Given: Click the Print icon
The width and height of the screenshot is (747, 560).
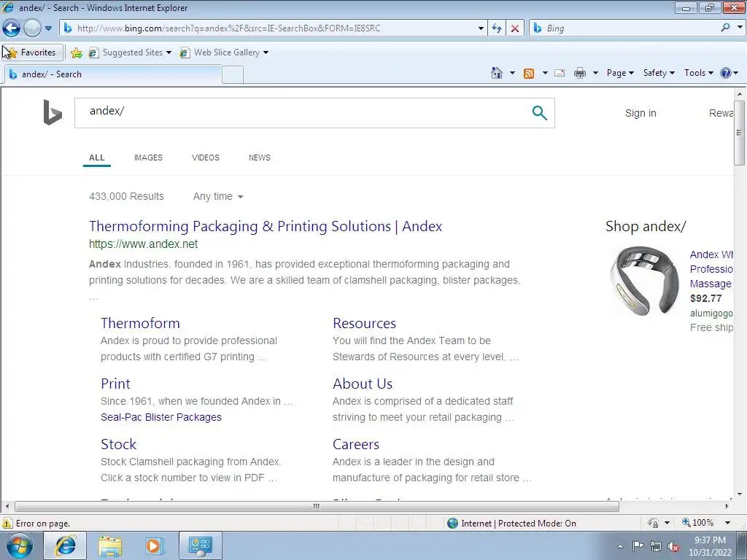Looking at the screenshot, I should point(580,73).
